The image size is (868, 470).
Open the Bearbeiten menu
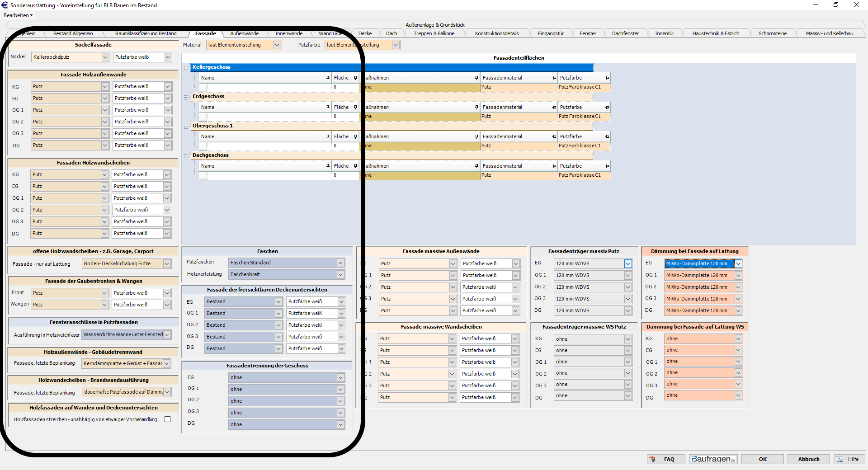[x=18, y=15]
